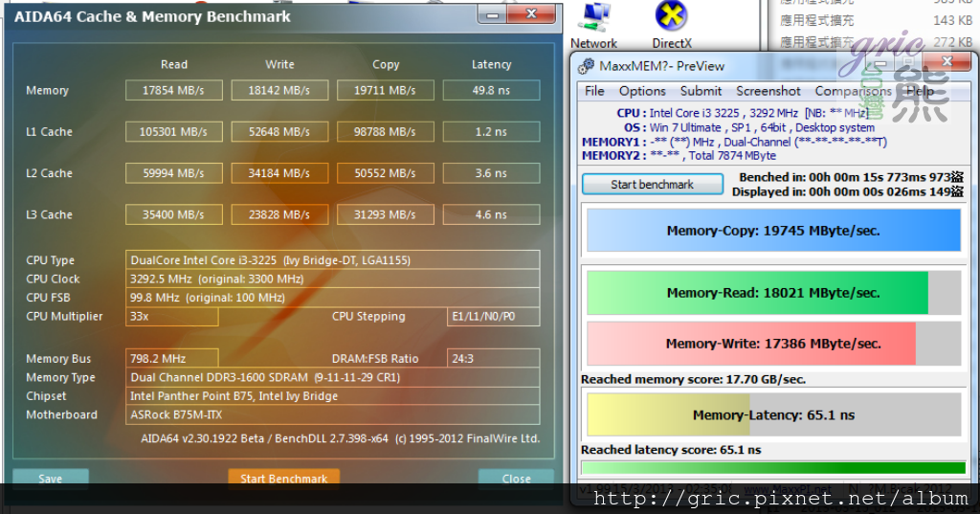Click the Copy column header in AIDA64

[386, 64]
